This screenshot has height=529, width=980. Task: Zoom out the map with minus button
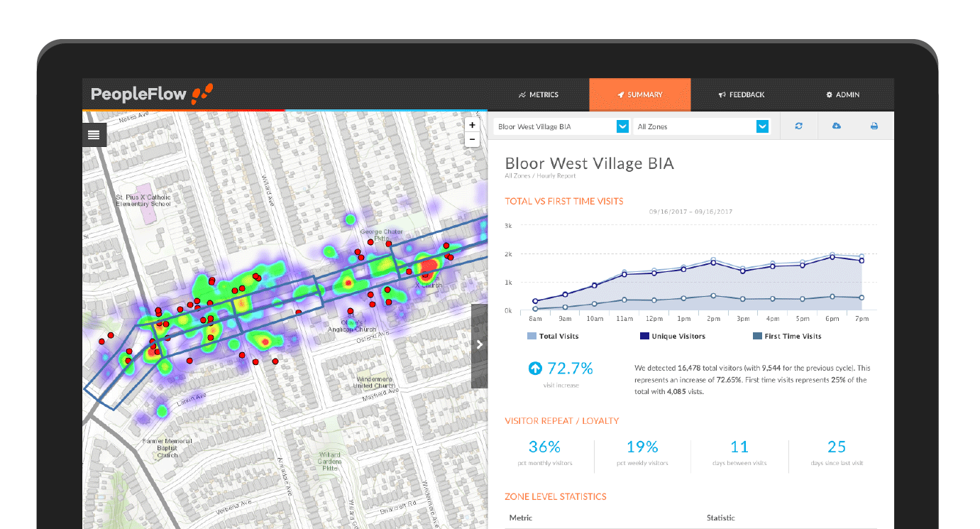click(473, 140)
